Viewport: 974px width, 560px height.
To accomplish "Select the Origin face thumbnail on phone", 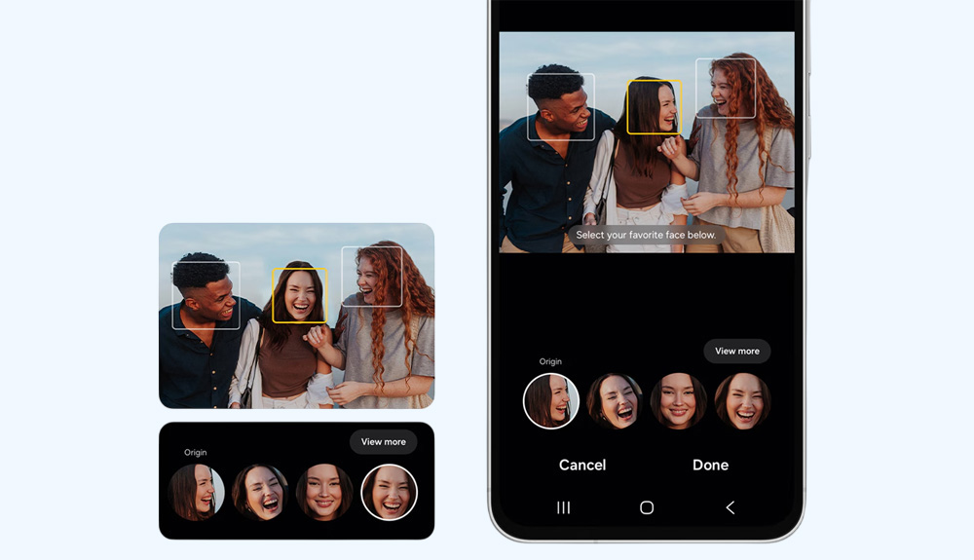I will pyautogui.click(x=551, y=401).
